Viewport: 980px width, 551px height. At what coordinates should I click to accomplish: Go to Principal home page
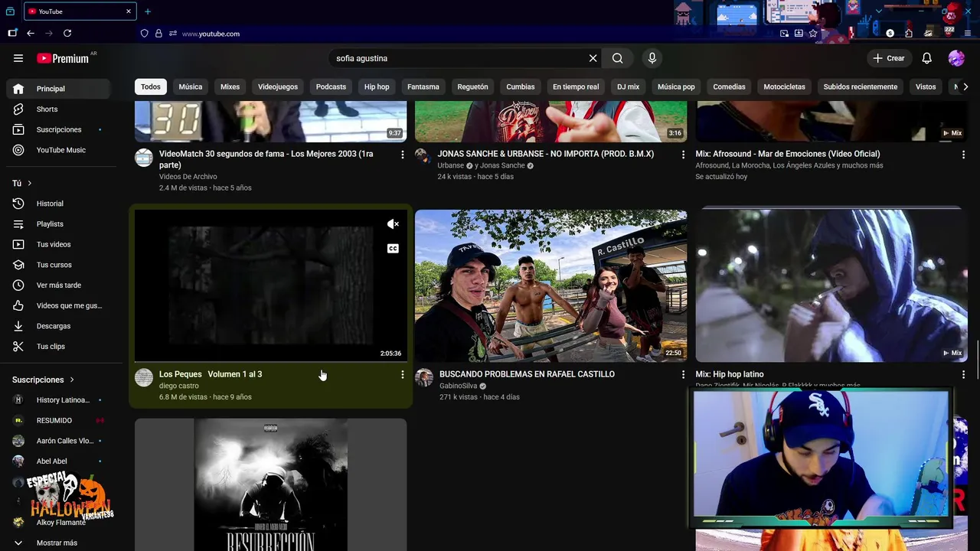(58, 89)
